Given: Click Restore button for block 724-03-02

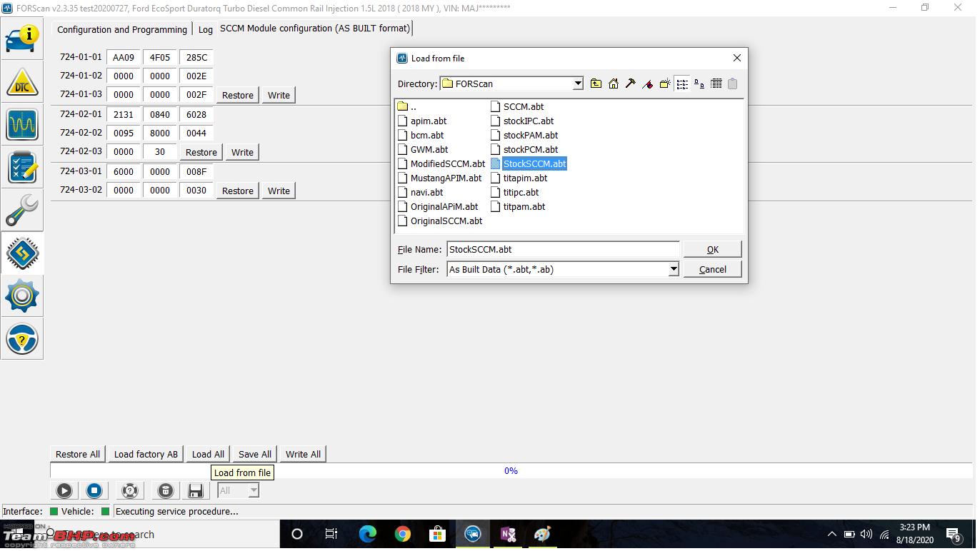Looking at the screenshot, I should click(238, 191).
